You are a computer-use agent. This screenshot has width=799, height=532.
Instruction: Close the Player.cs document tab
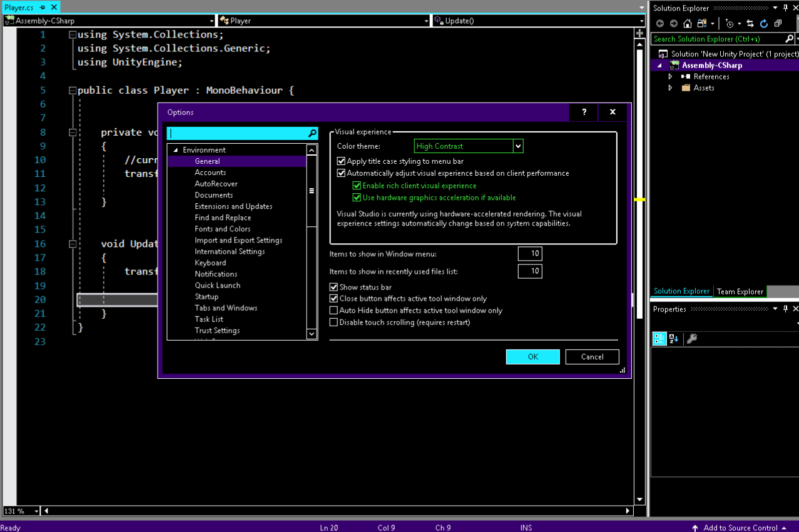[54, 8]
